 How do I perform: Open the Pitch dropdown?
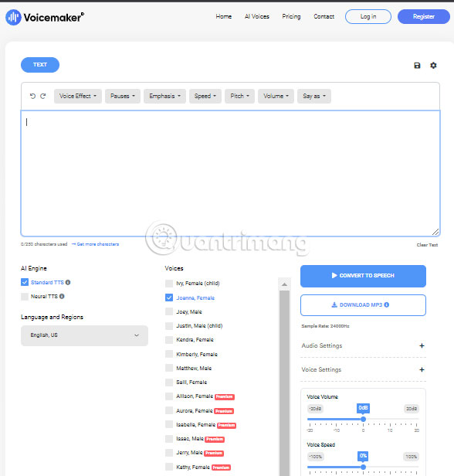(239, 97)
